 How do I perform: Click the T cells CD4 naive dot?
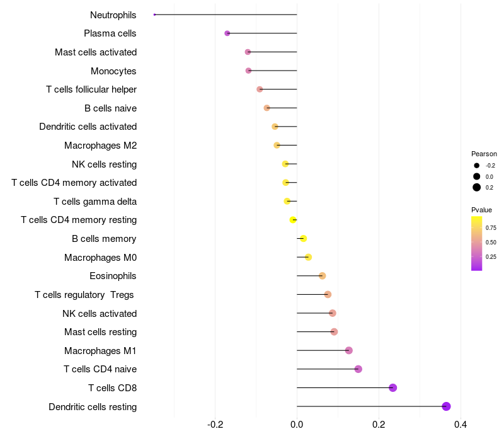click(x=358, y=369)
